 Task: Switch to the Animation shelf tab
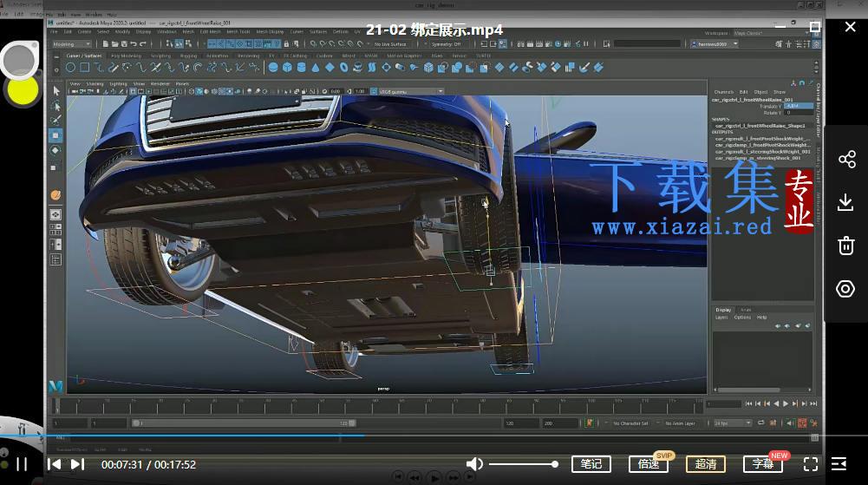click(x=217, y=56)
